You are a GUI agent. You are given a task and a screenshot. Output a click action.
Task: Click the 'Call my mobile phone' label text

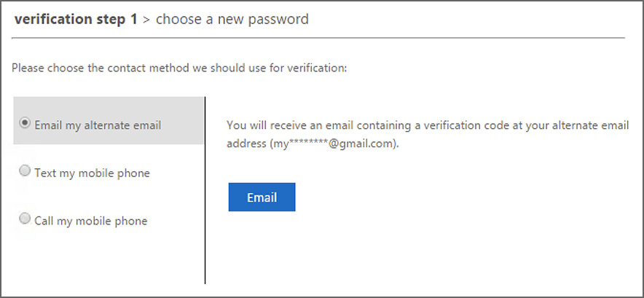pos(90,221)
